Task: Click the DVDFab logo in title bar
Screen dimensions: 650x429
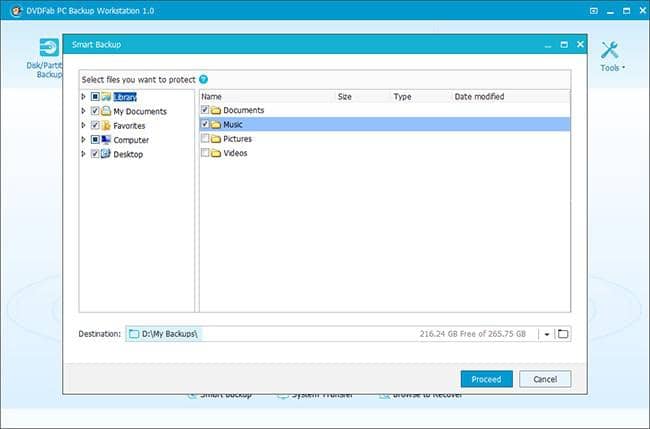Action: pos(17,11)
